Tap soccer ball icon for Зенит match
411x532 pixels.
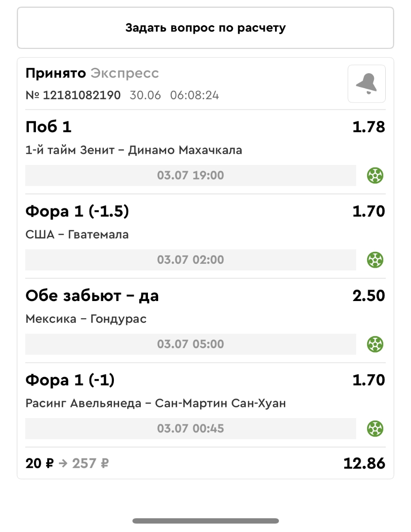pos(375,176)
